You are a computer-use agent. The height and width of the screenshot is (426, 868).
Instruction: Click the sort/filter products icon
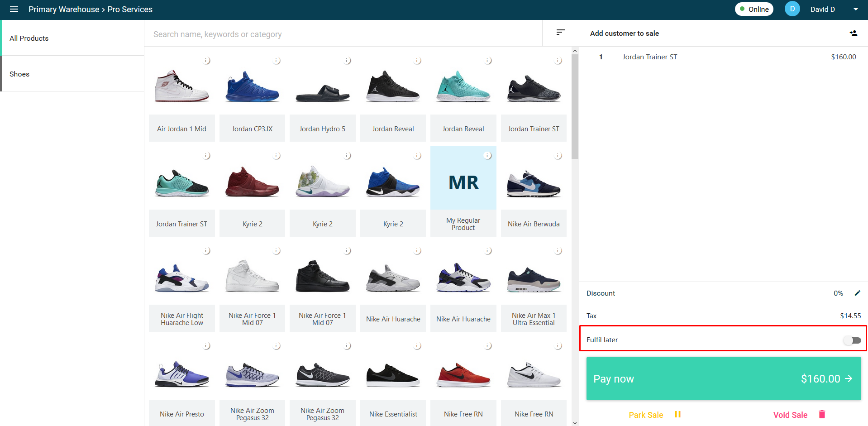(560, 32)
